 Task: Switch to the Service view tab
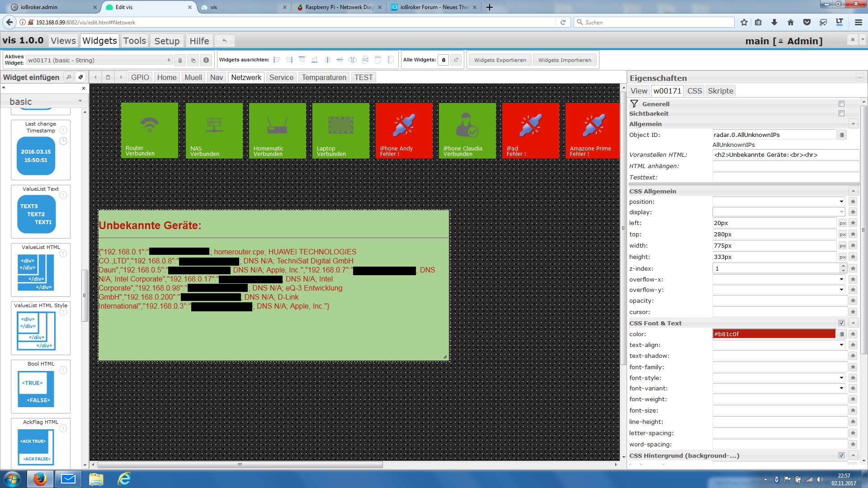tap(281, 77)
